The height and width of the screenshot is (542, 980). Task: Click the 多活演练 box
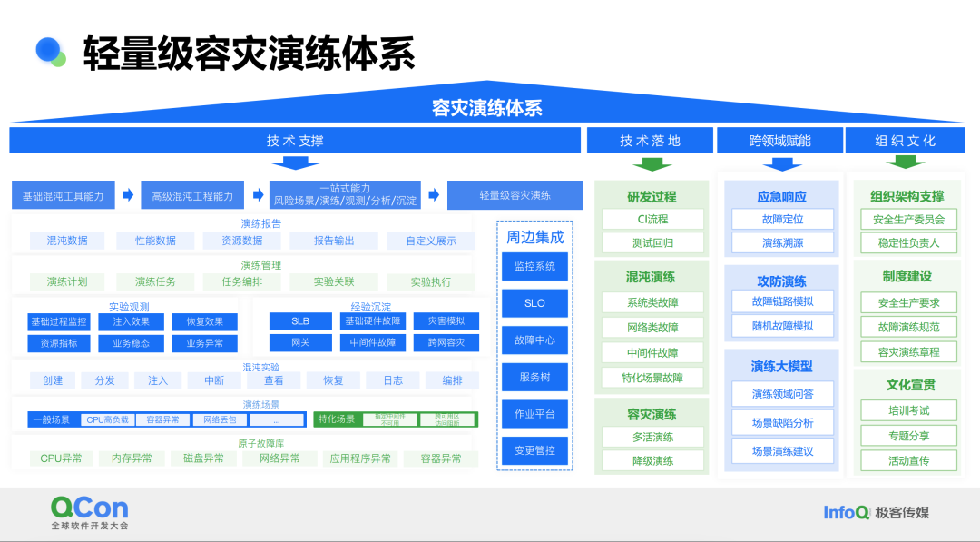pos(652,437)
